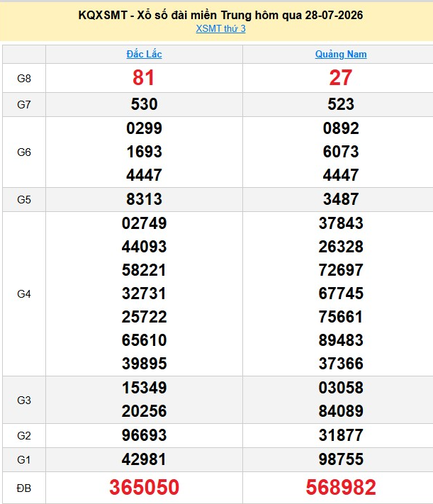This screenshot has width=433, height=504.
Task: Click Quảng Nam G2 number 31877
Action: (341, 435)
